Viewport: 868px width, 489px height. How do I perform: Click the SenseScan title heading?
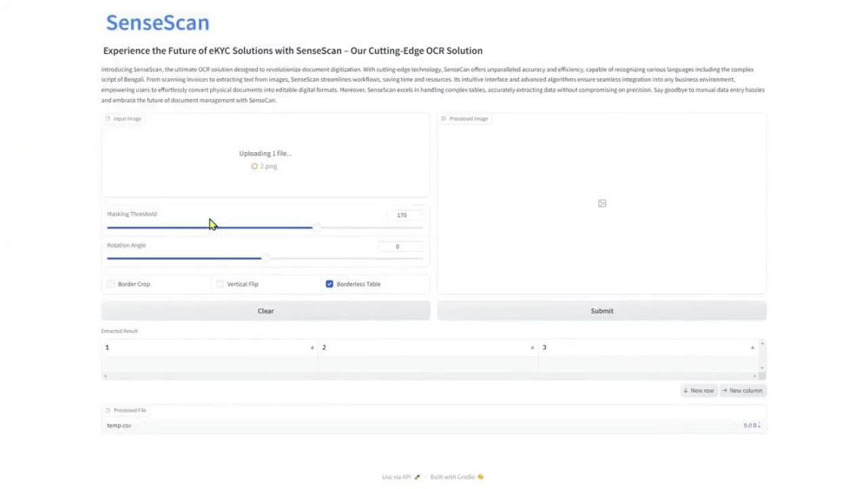(x=158, y=23)
